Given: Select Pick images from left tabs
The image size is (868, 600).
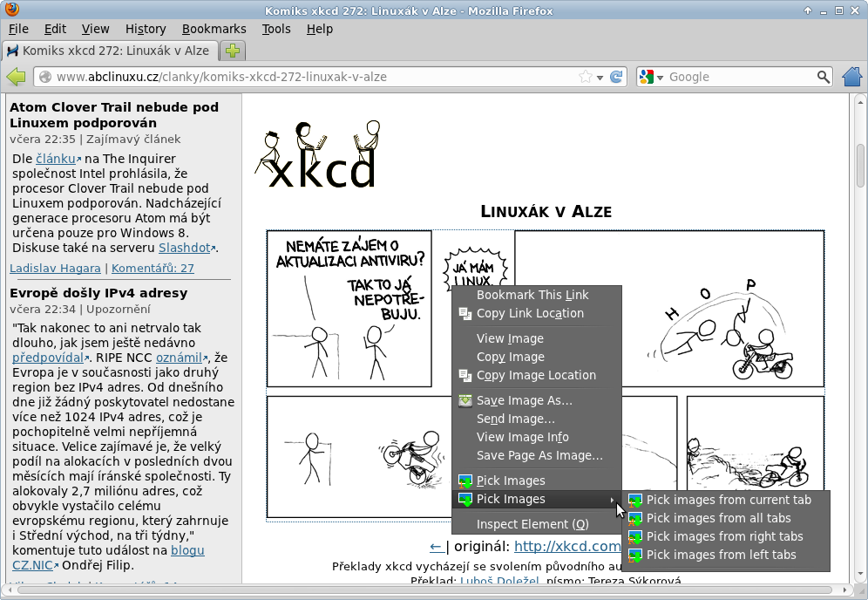Looking at the screenshot, I should pyautogui.click(x=726, y=555).
